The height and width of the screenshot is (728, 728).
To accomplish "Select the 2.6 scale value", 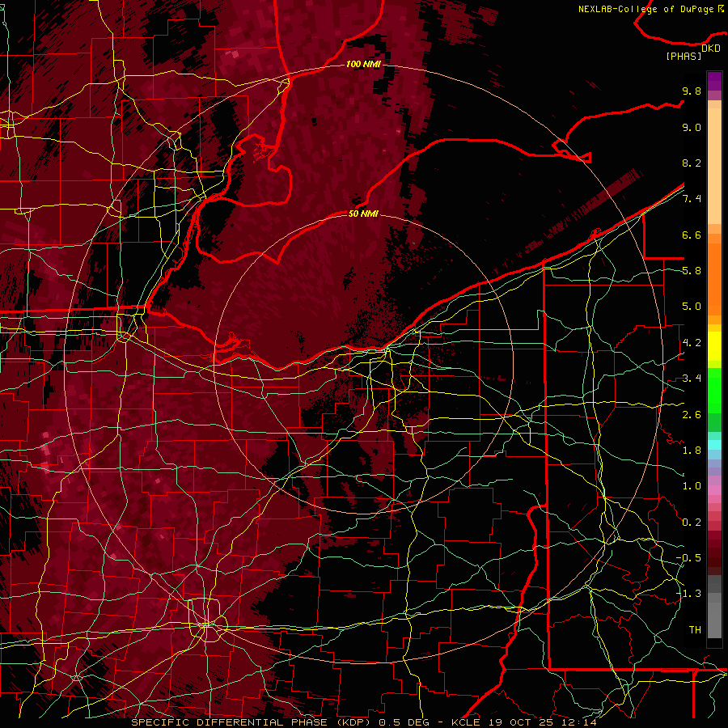I will (692, 414).
